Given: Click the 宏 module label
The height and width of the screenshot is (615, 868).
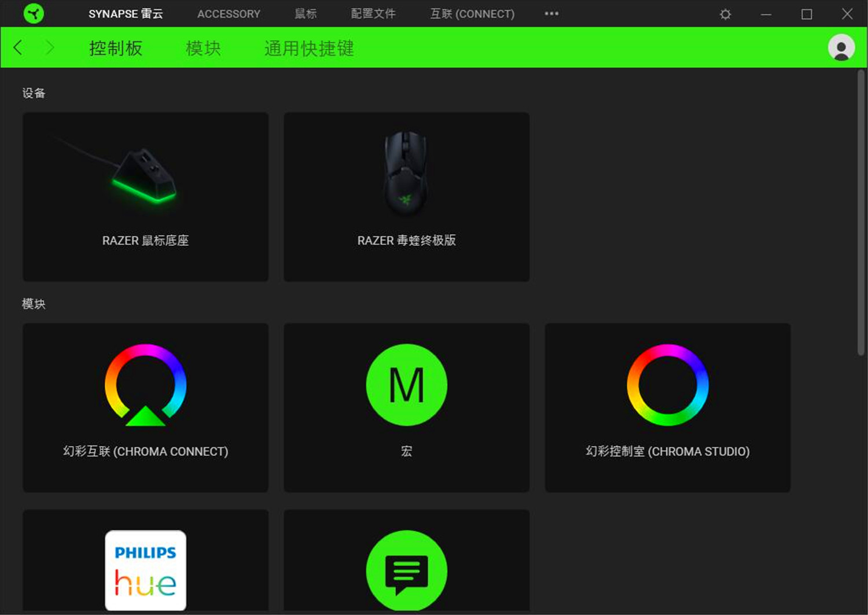Looking at the screenshot, I should pos(407,451).
